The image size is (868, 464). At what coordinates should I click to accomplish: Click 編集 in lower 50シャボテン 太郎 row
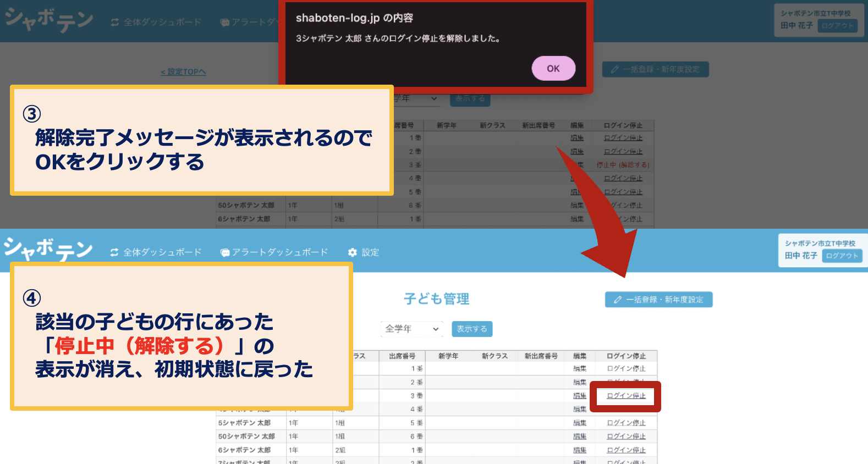tap(580, 436)
